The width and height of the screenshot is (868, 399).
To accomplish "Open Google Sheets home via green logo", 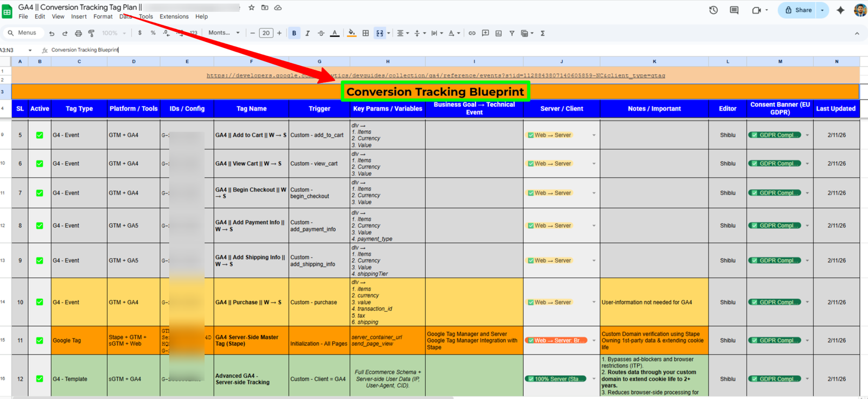I will coord(8,11).
